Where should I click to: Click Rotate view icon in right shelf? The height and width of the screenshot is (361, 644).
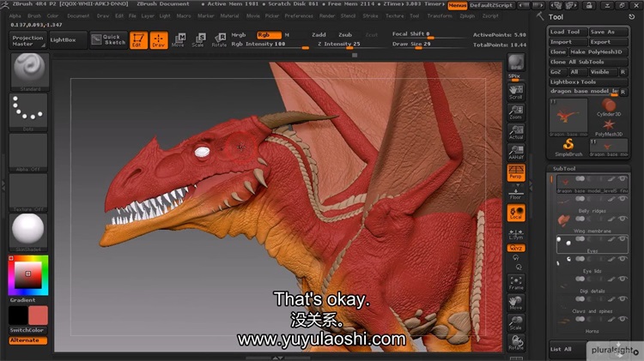516,343
